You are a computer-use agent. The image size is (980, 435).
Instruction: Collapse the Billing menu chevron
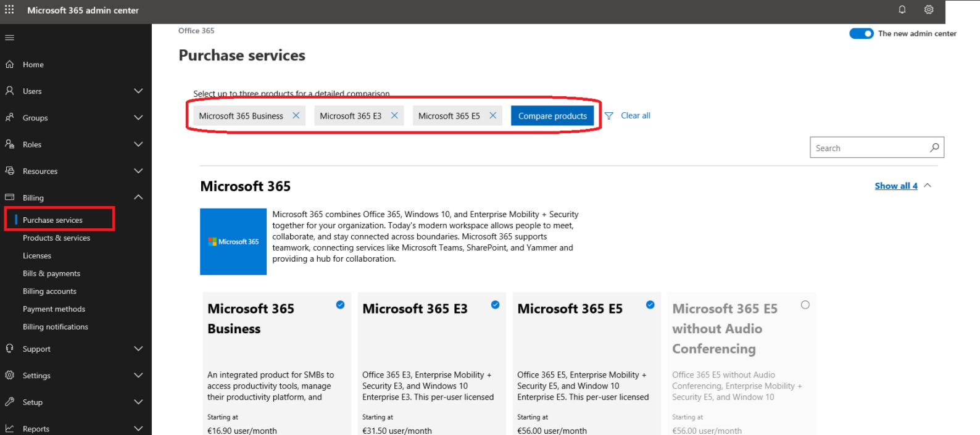pyautogui.click(x=138, y=197)
